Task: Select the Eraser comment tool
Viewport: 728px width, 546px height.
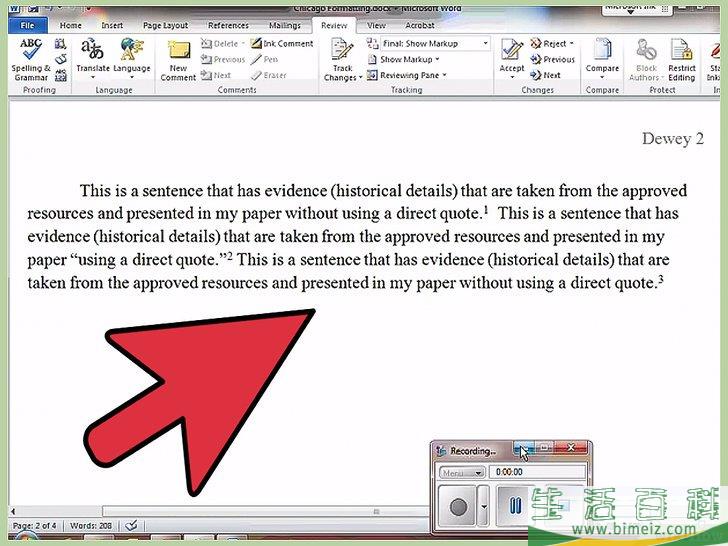Action: (x=269, y=75)
